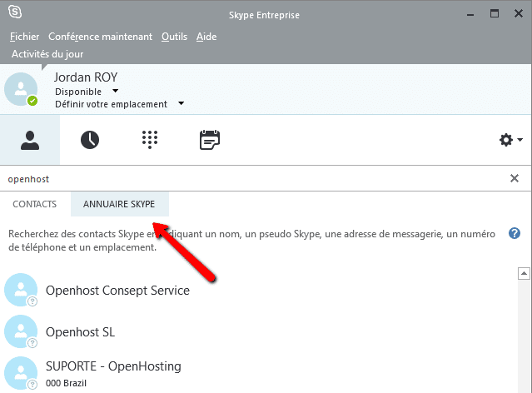Click the Skype logo in title bar
Viewport: 532px width, 393px height.
[x=15, y=12]
